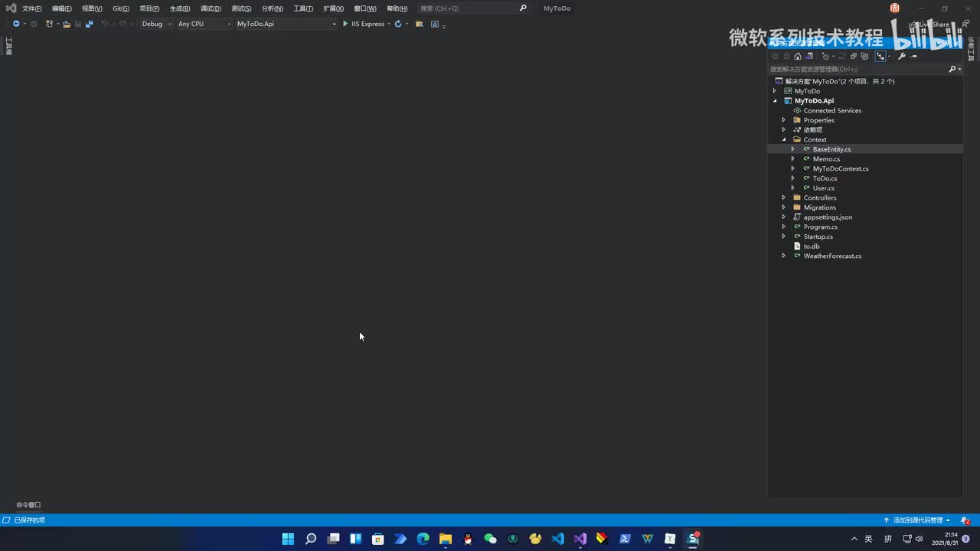This screenshot has height=551, width=980.
Task: Open the 调试(D) menu
Action: tap(211, 8)
